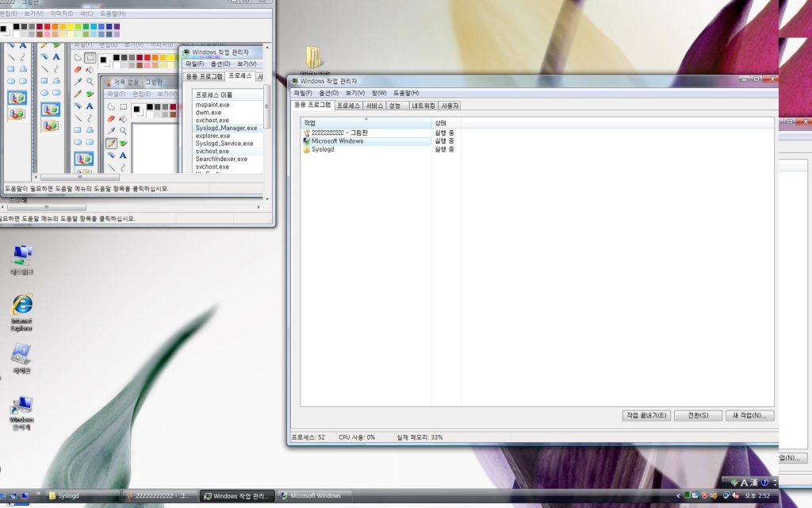812x508 pixels.
Task: Switch to the 프로세스 tab
Action: click(x=348, y=106)
